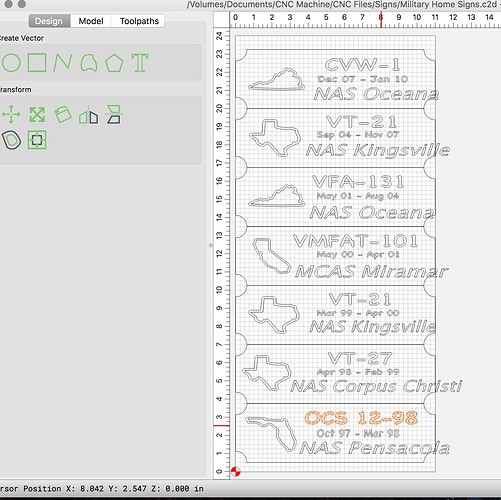The width and height of the screenshot is (501, 500).
Task: Select the Polygon shape tool
Action: pyautogui.click(x=114, y=63)
